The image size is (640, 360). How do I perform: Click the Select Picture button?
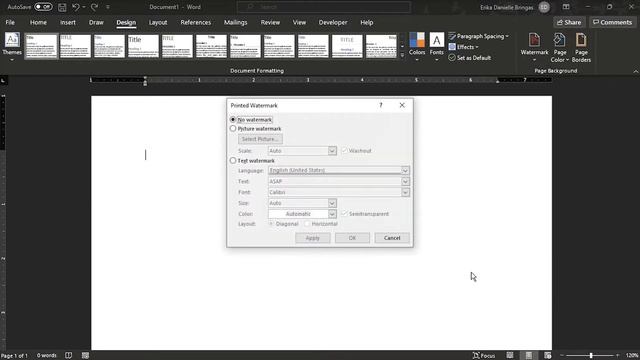point(260,139)
